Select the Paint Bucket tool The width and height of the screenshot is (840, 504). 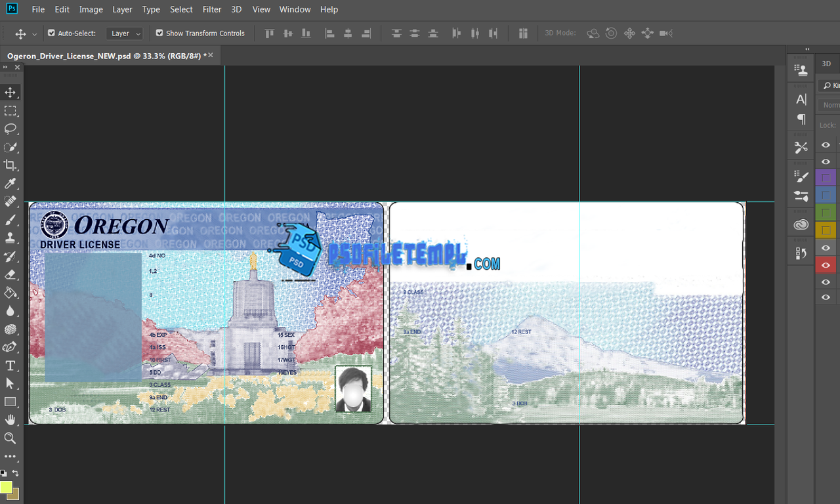[x=10, y=293]
